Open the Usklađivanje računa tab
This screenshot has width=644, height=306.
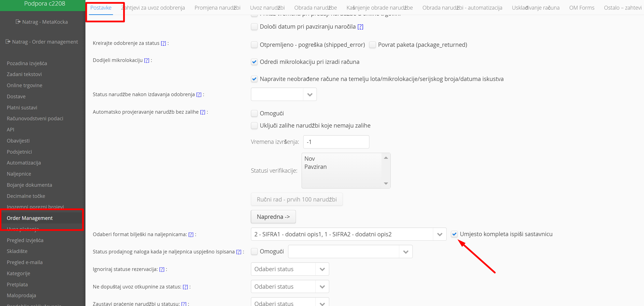click(x=535, y=8)
